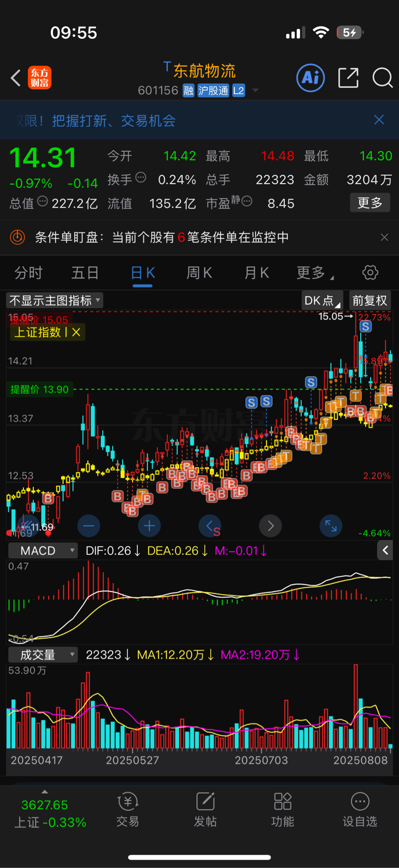Viewport: 399px width, 868px height.
Task: Tap the MA2:19.20万 volume value
Action: (x=260, y=655)
